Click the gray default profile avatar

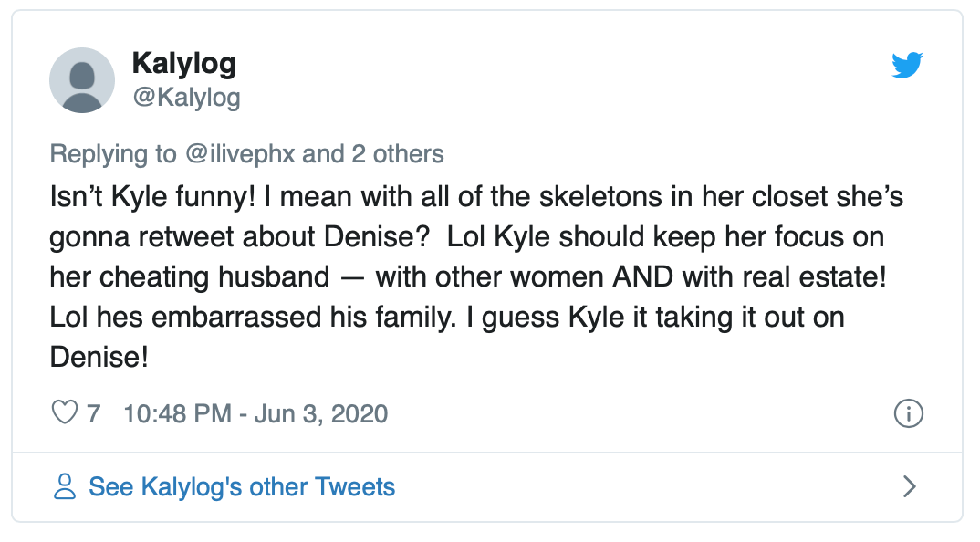pos(82,80)
